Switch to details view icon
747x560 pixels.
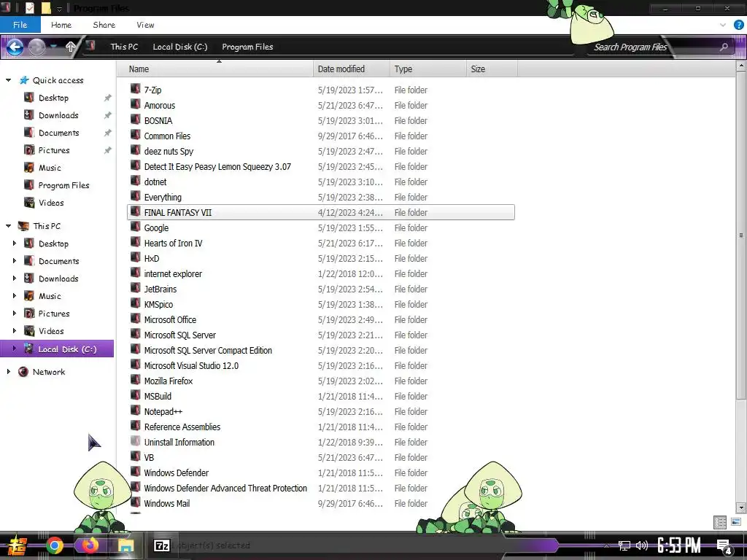pyautogui.click(x=720, y=522)
